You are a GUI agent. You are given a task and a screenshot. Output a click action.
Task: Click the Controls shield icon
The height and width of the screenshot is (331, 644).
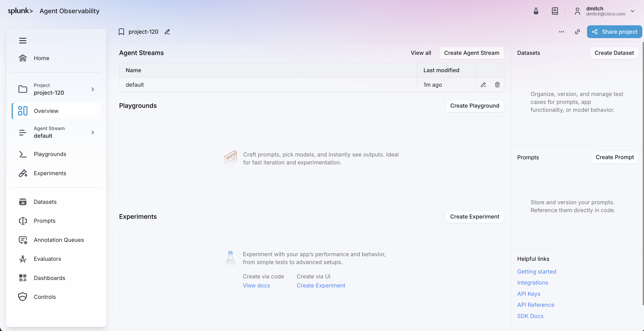coord(23,297)
